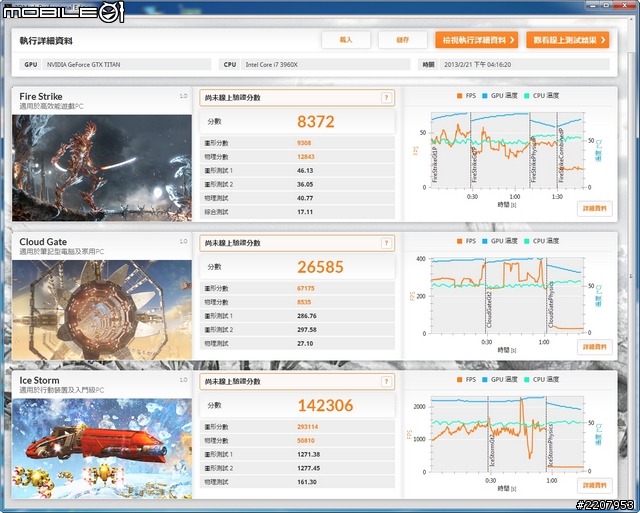Image resolution: width=640 pixels, height=513 pixels.
Task: Click Ice Storm graphics score 293114
Action: [307, 427]
